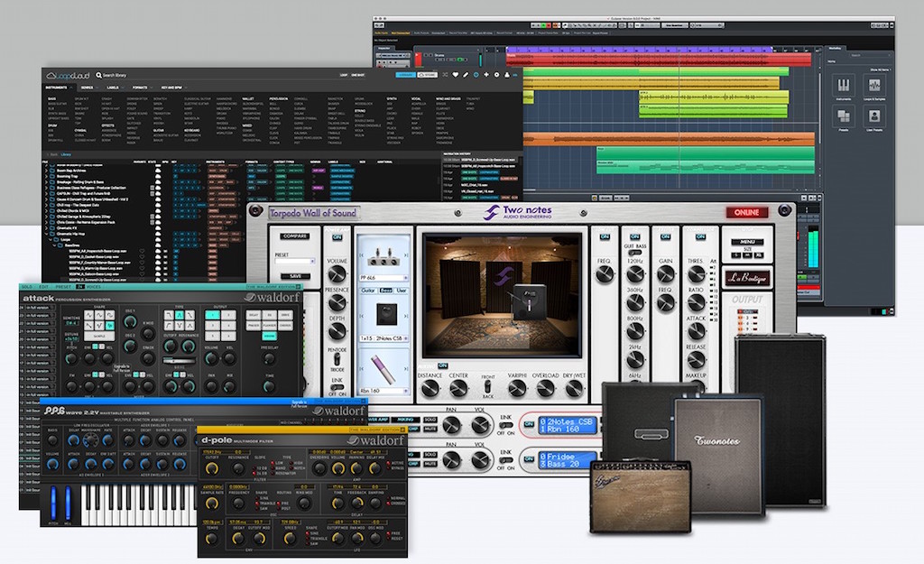
Task: Expand the Boom Bap Archives folder
Action: [47, 171]
